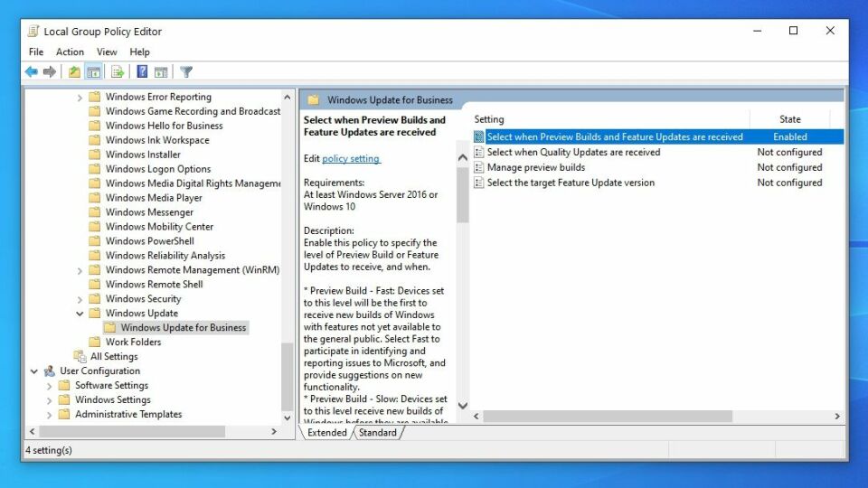Open the Help toolbar icon
The image size is (868, 488).
[x=142, y=72]
